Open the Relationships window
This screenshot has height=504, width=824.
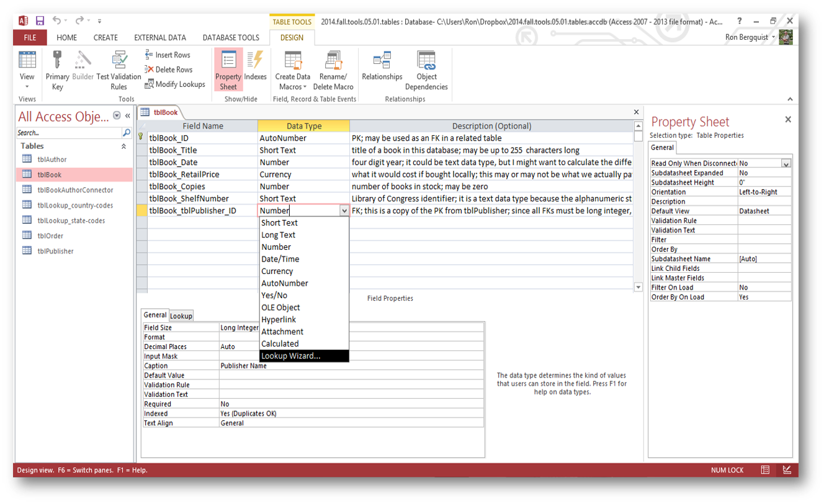tap(382, 61)
